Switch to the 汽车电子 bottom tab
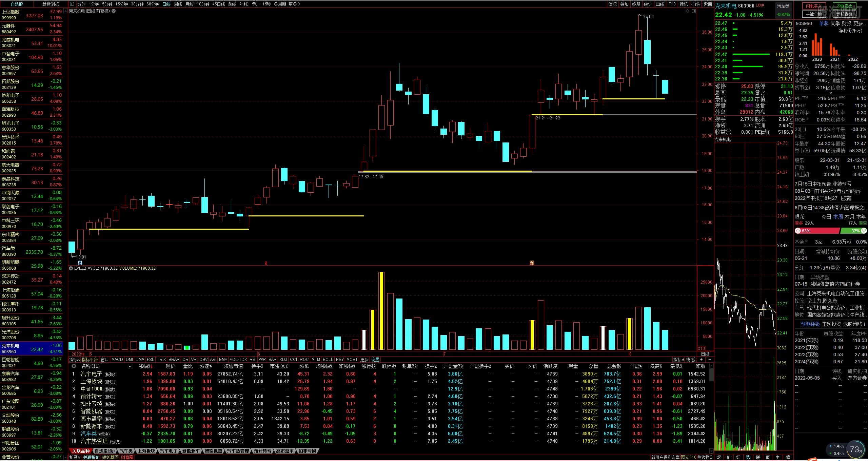This screenshot has width=868, height=461. 169,451
